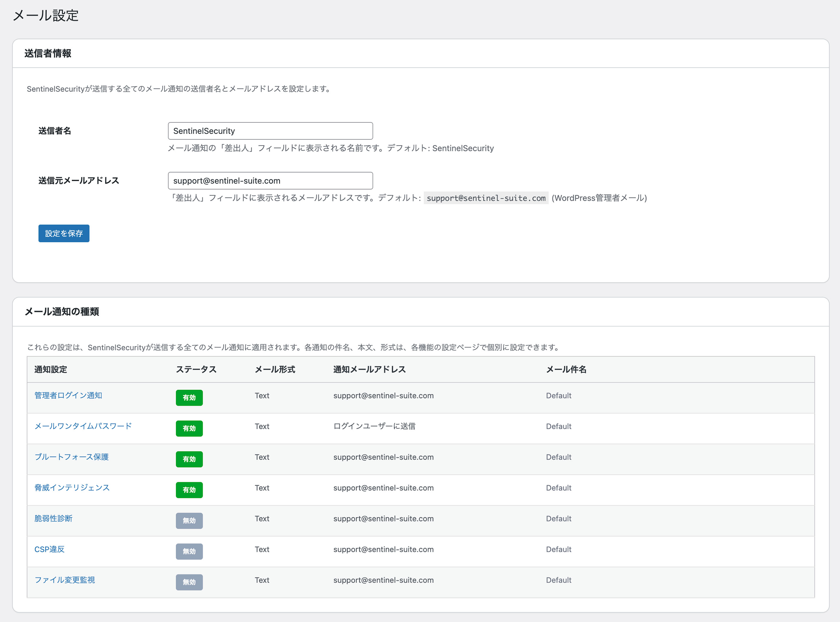
Task: Click Text format in メールワンタイムパスワード row
Action: (x=262, y=426)
